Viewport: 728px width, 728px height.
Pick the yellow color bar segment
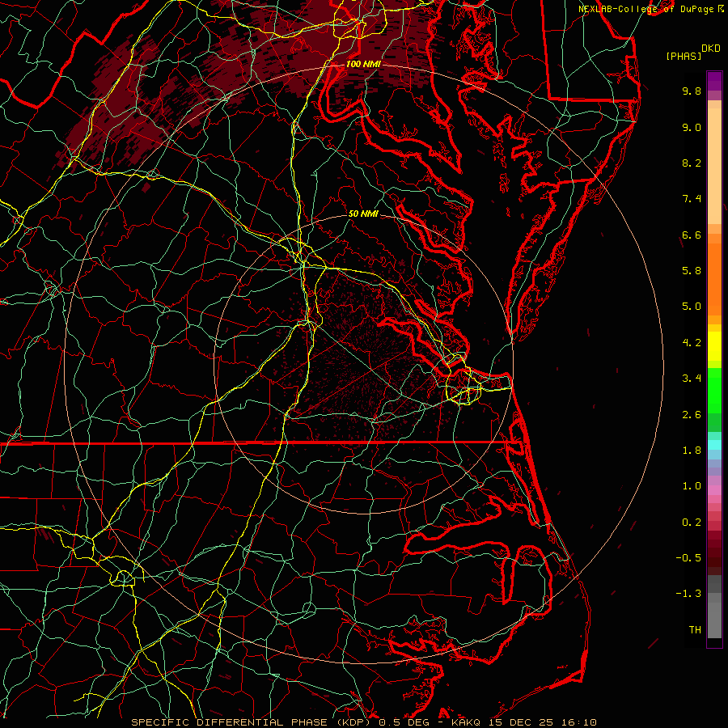point(714,346)
